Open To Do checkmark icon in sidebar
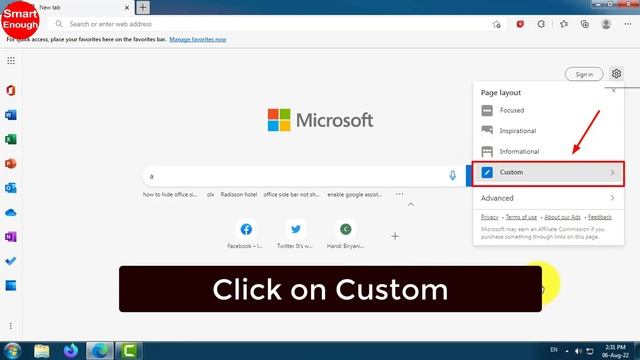This screenshot has width=640, height=360. click(x=11, y=261)
